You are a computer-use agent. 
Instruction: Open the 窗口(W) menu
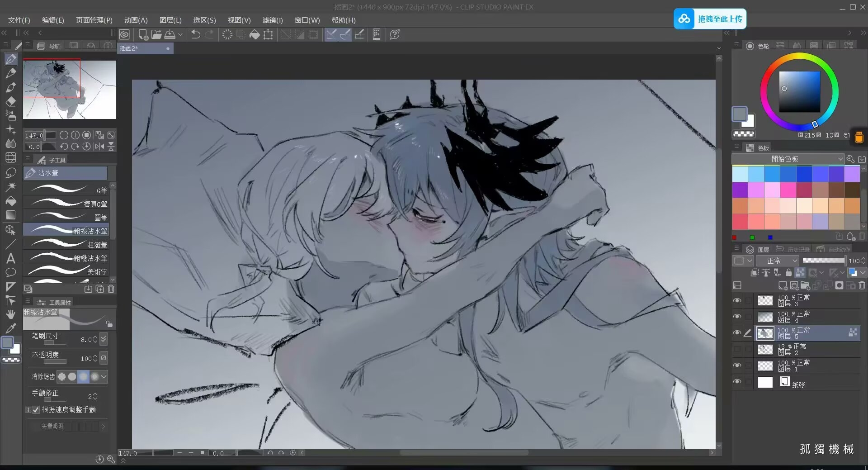click(x=307, y=20)
